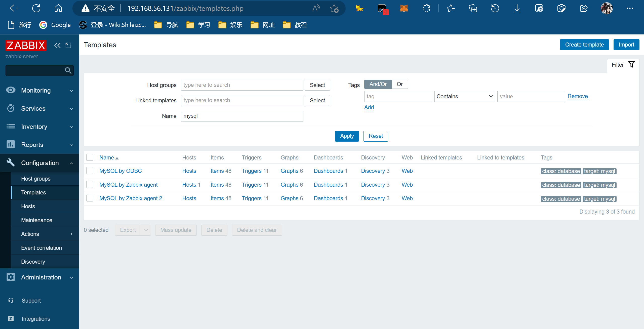Screen dimensions: 644x329
Task: Click the sidebar search magnifier icon
Action: pyautogui.click(x=68, y=71)
